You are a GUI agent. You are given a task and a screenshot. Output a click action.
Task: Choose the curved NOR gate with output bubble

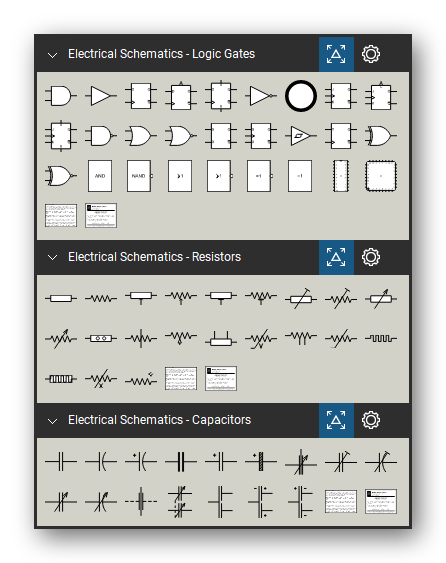click(181, 136)
